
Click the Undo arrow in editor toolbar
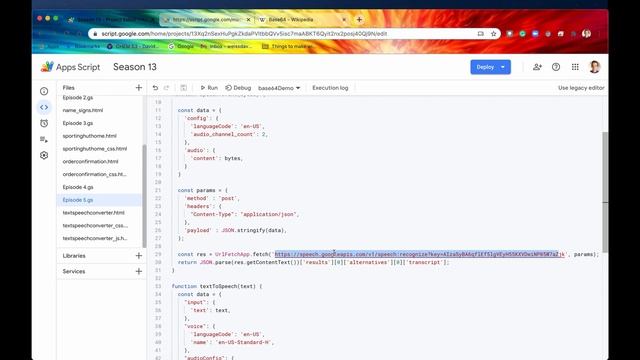(x=155, y=88)
